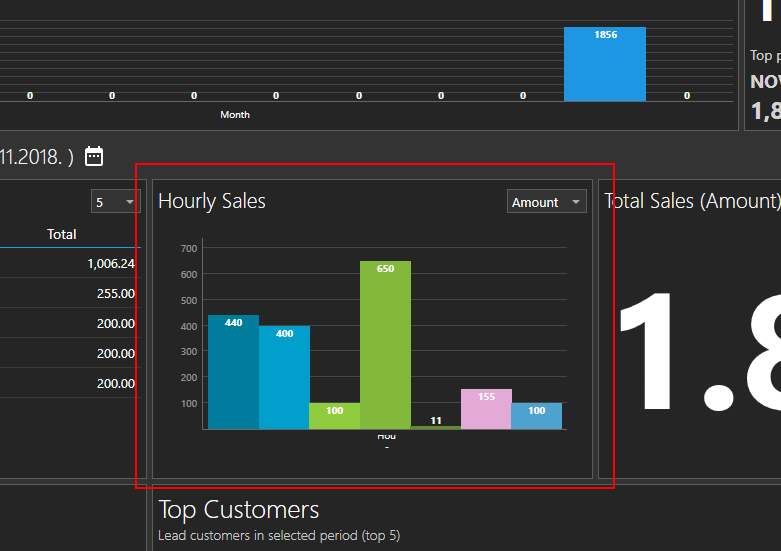The image size is (781, 551).
Task: Click the small bar labeled 11
Action: pos(435,427)
